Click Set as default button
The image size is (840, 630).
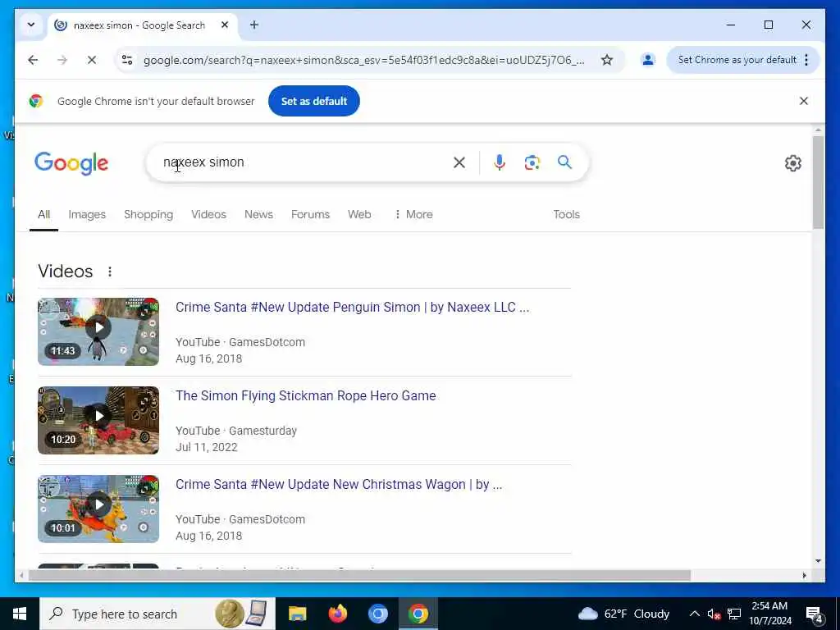point(314,101)
